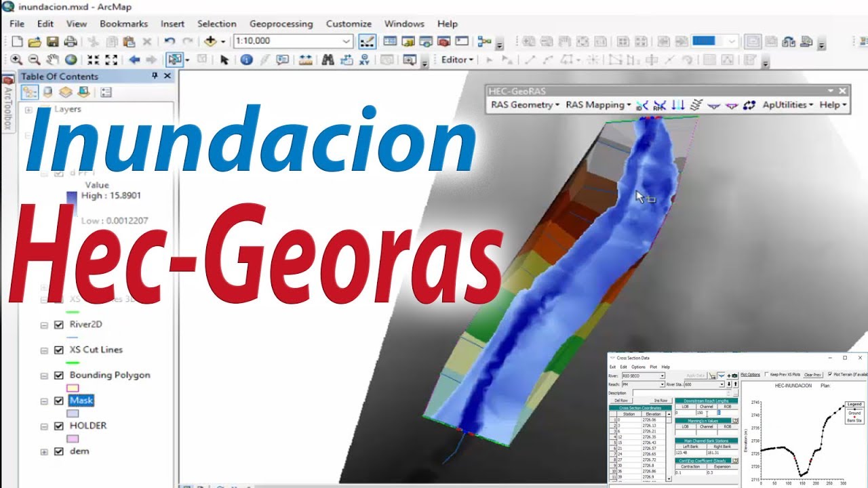Viewport: 868px width, 488px height.
Task: Print the map
Action: pos(71,41)
